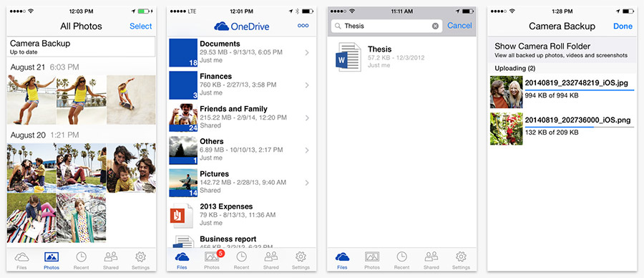Open the Finances folder tile icon
This screenshot has width=644, height=278.
click(183, 85)
